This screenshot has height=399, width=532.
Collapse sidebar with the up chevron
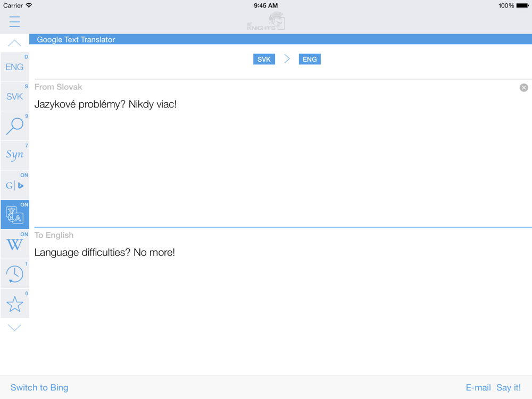pos(14,43)
